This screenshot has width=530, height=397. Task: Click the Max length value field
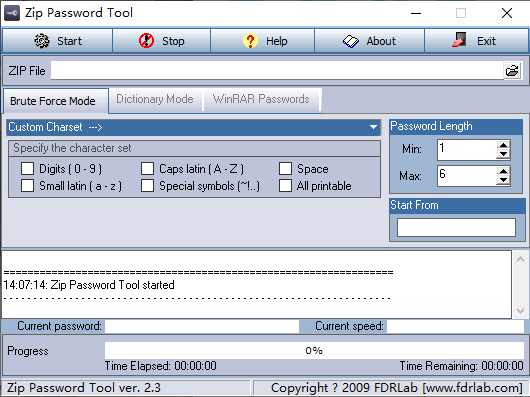click(467, 176)
